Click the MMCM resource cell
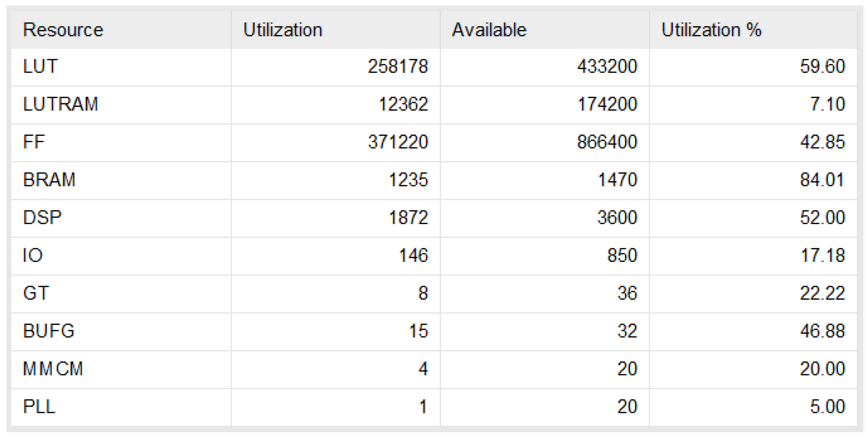The image size is (868, 440). tap(53, 369)
